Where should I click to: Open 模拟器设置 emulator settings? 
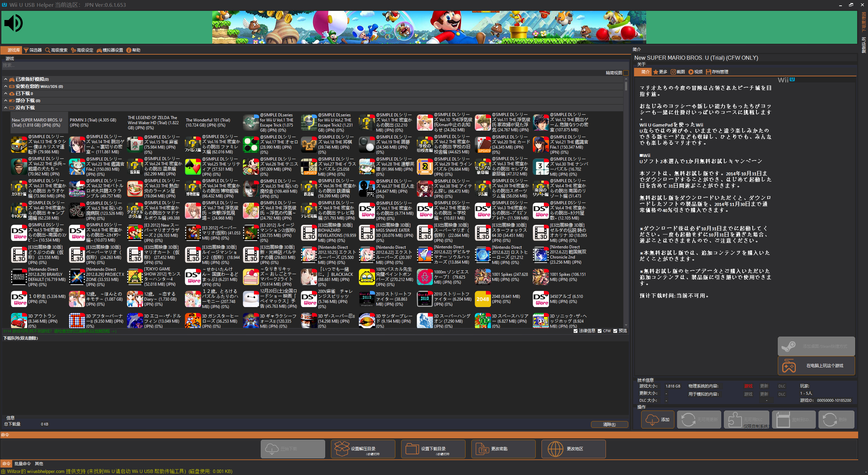point(110,50)
